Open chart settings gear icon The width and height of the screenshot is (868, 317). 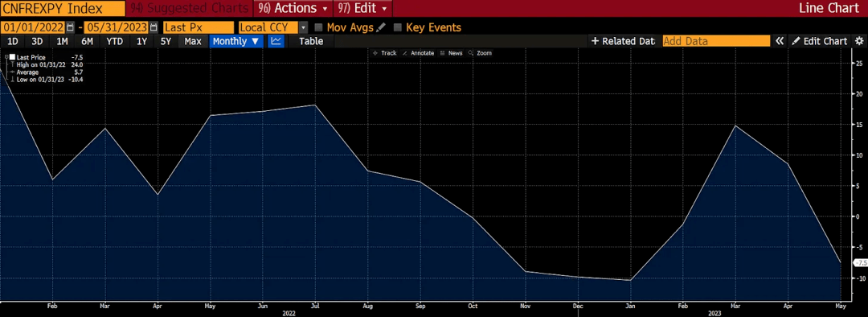tap(859, 41)
